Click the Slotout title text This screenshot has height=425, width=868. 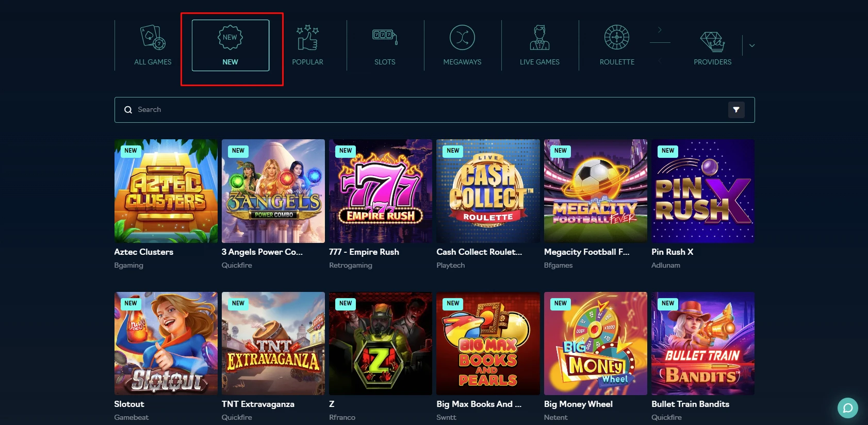(x=129, y=404)
